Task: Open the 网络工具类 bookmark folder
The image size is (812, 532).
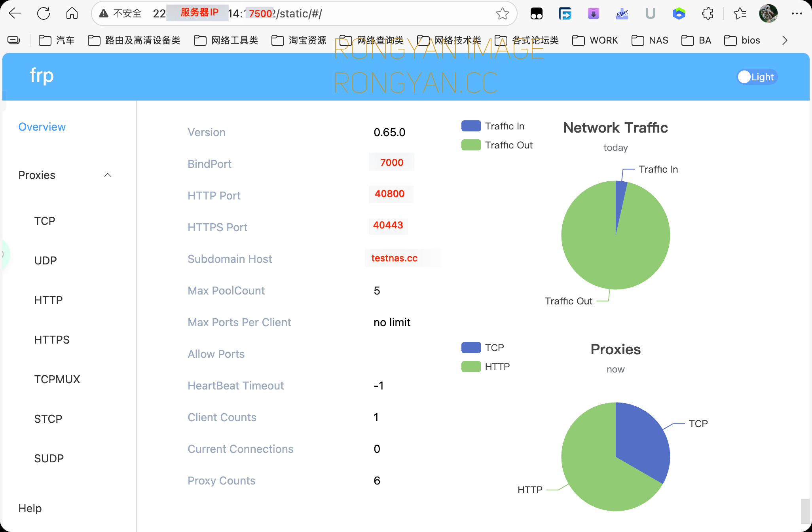Action: (226, 40)
